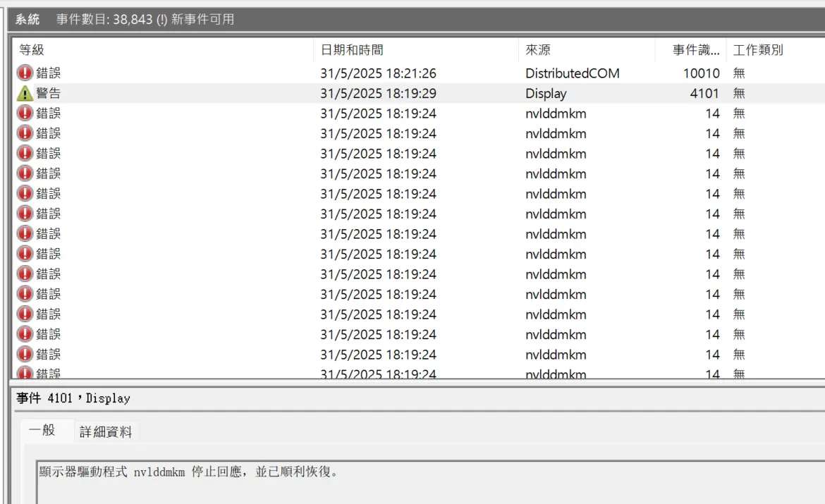Click inside the nvlddmkm 停止回應 description box
825x504 pixels.
430,482
